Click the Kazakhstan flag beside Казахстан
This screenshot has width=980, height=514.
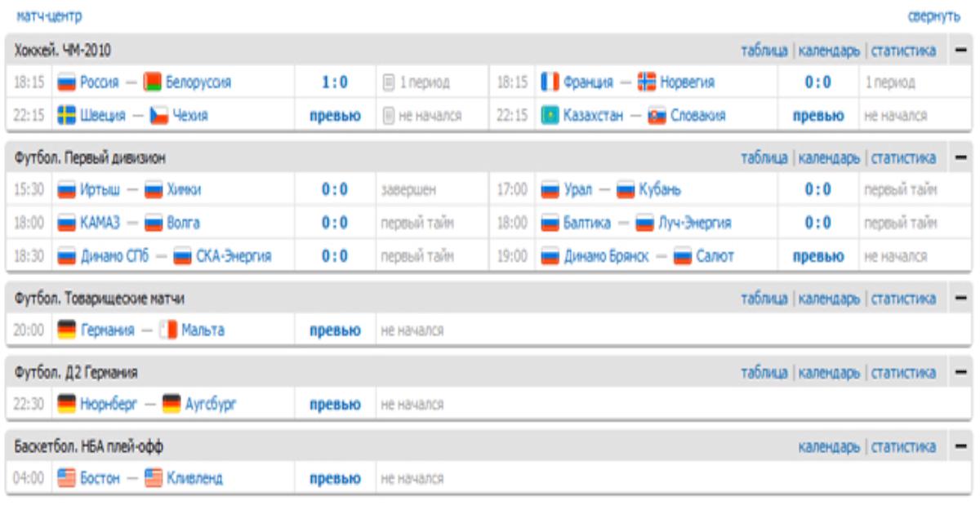(550, 116)
